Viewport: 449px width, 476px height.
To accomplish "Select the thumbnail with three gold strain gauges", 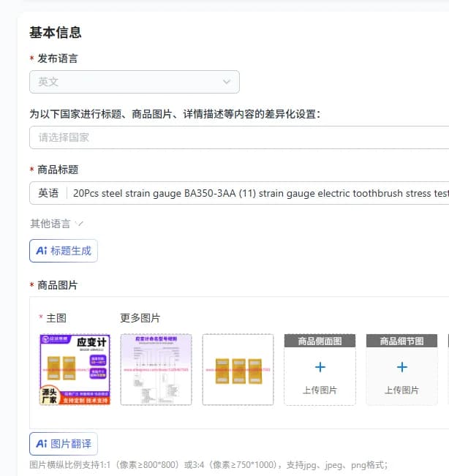I will (238, 369).
